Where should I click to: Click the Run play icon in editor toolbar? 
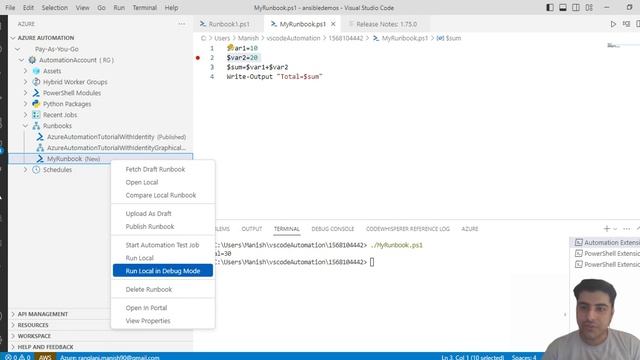613,24
